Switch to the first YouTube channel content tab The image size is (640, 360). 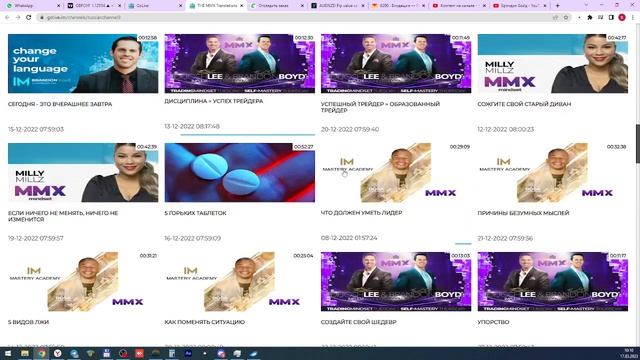coord(460,6)
